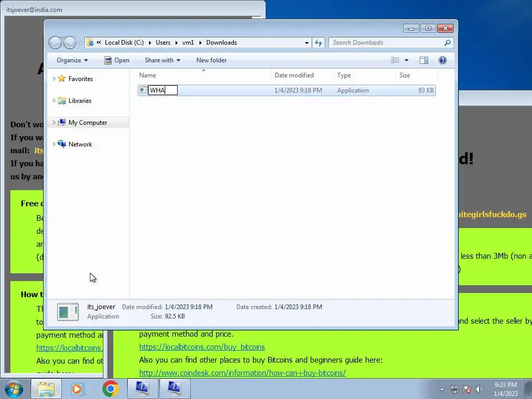This screenshot has width=532, height=399.
Task: Select Downloads in address breadcrumb
Action: [x=221, y=43]
